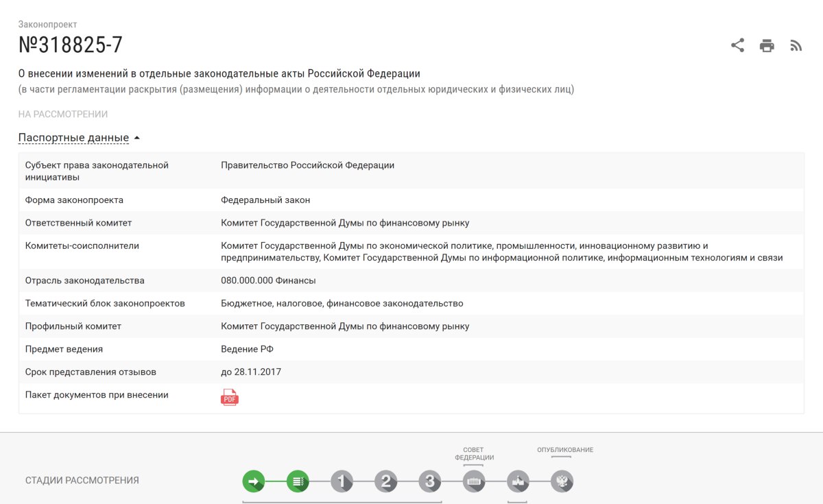
Task: Go to first reading stage circle 1
Action: pos(342,481)
